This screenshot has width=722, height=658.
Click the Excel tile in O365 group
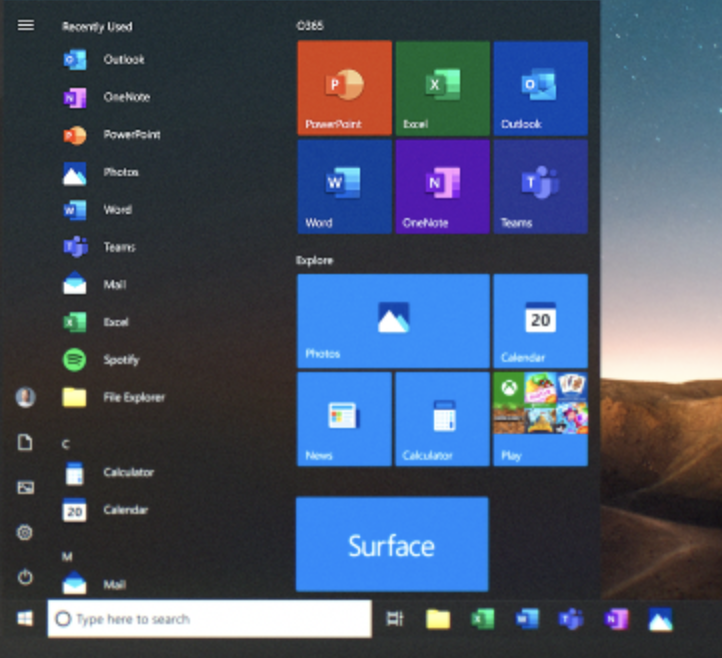pos(443,87)
